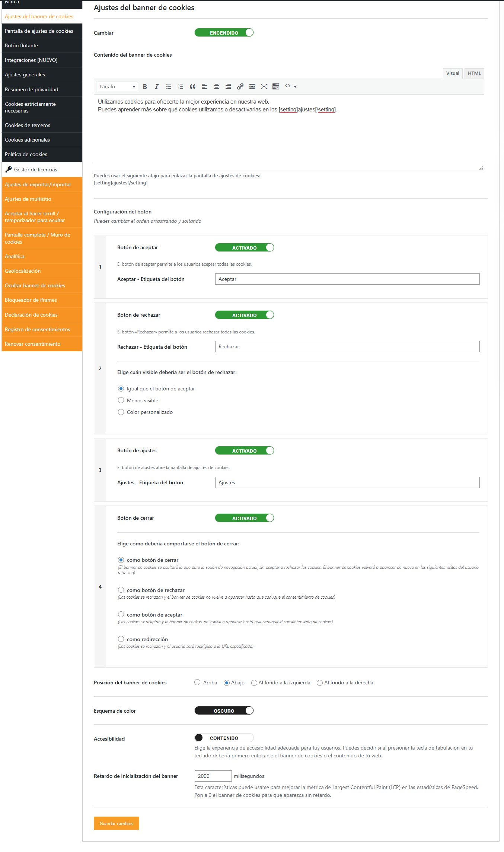The width and height of the screenshot is (504, 852).
Task: Open 'Botón flotante' menu item
Action: pos(42,45)
